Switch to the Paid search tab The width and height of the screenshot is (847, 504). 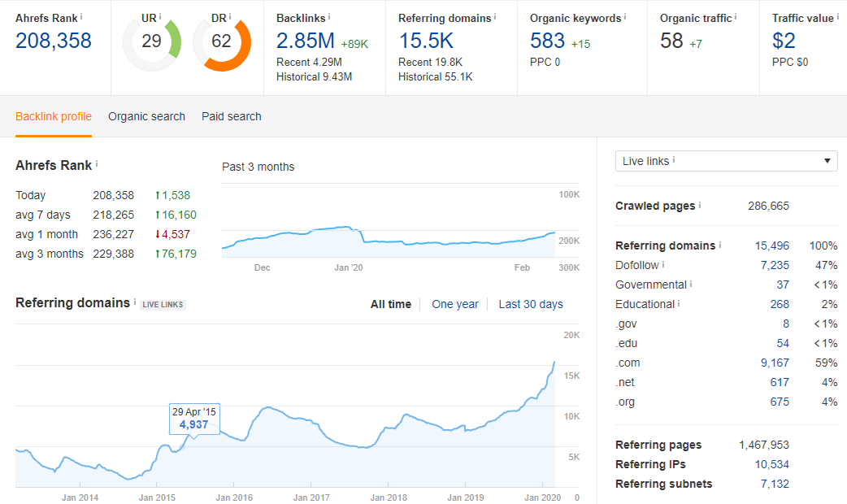point(231,116)
